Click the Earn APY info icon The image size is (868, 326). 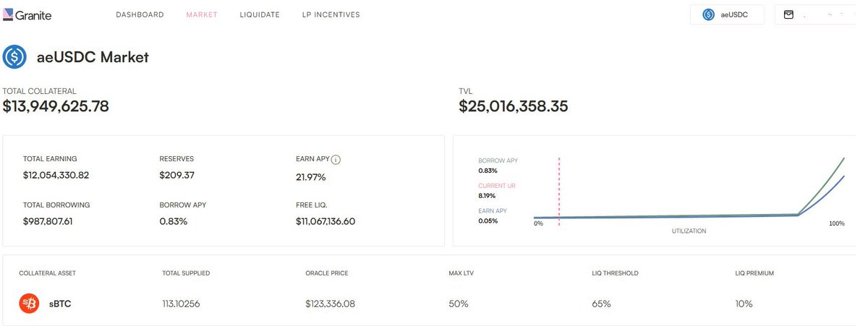pyautogui.click(x=336, y=159)
